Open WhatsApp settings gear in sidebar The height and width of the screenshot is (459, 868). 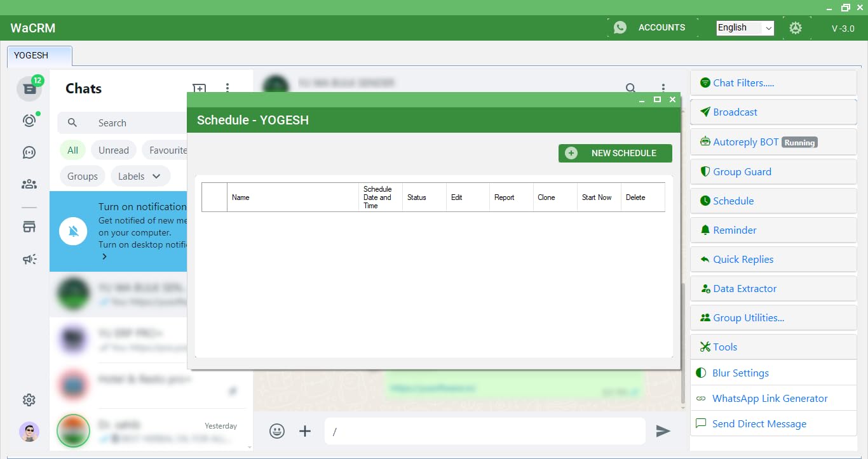[x=29, y=400]
